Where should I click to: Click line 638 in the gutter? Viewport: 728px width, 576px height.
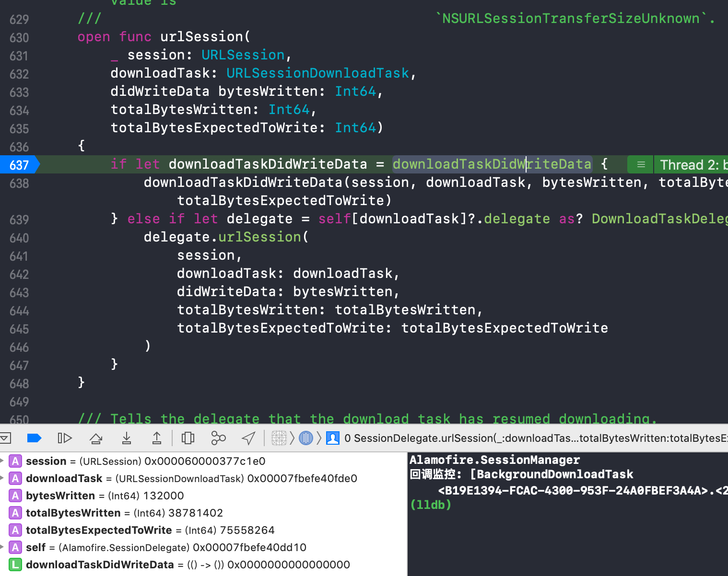19,183
